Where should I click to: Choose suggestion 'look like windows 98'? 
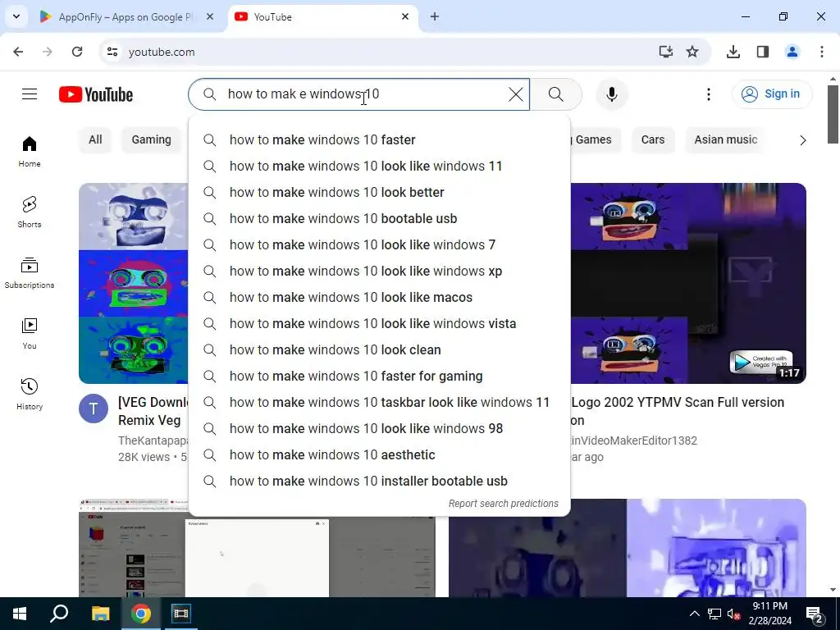click(x=379, y=428)
